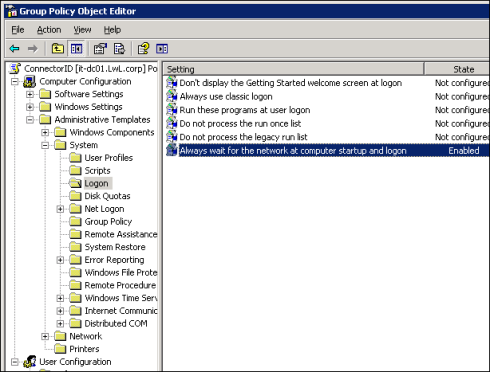The width and height of the screenshot is (490, 372).
Task: Collapse the Administrative Templates node
Action: click(30, 120)
